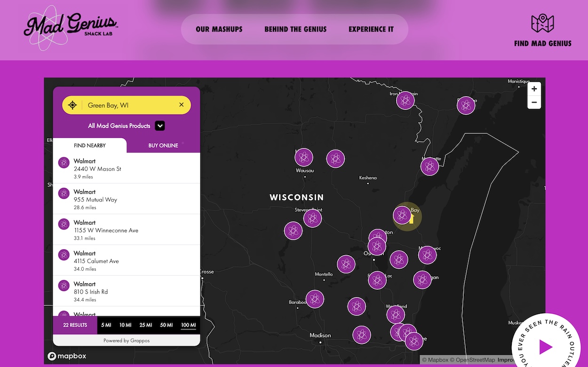
Task: Click store marker at Stevens Point
Action: coord(312,218)
